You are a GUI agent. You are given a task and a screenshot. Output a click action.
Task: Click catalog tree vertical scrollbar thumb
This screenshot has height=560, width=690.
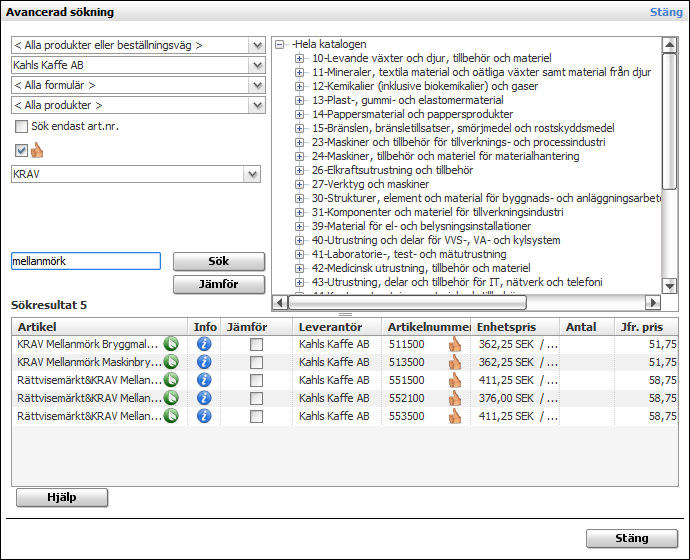669,121
